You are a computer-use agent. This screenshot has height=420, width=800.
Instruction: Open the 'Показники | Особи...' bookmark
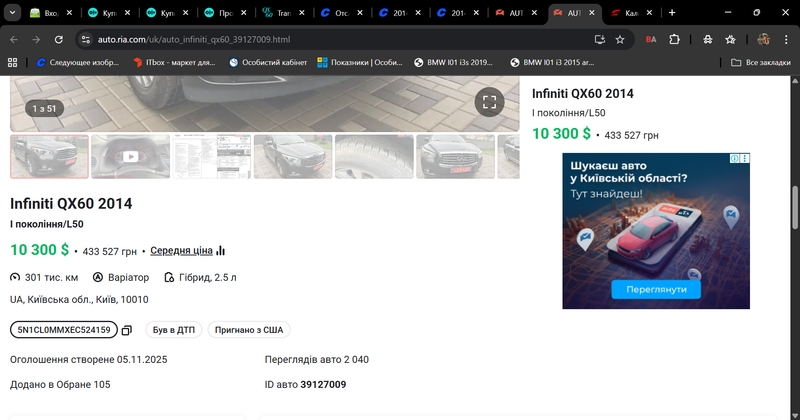tap(360, 62)
